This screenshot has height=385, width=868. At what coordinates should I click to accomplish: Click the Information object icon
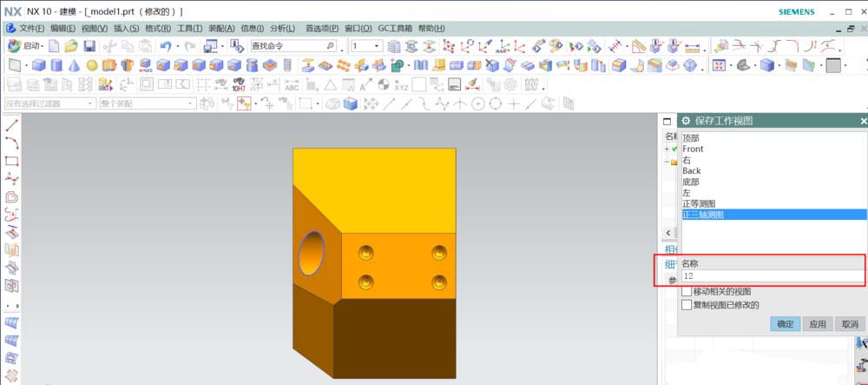237,46
